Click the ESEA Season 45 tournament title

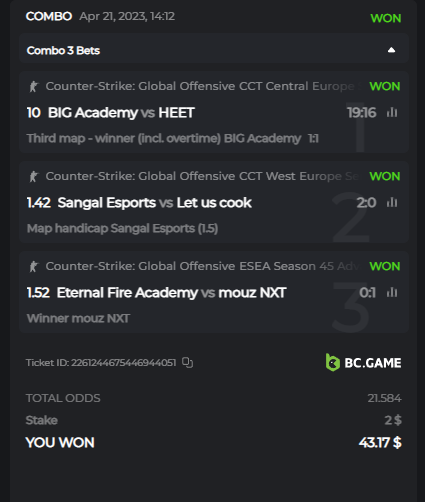[x=203, y=266]
